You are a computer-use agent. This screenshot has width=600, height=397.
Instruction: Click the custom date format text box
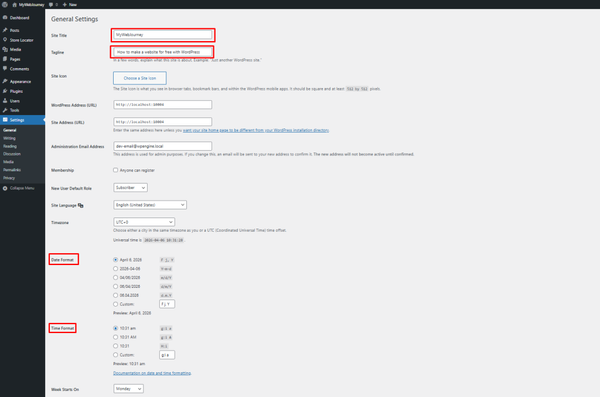167,304
